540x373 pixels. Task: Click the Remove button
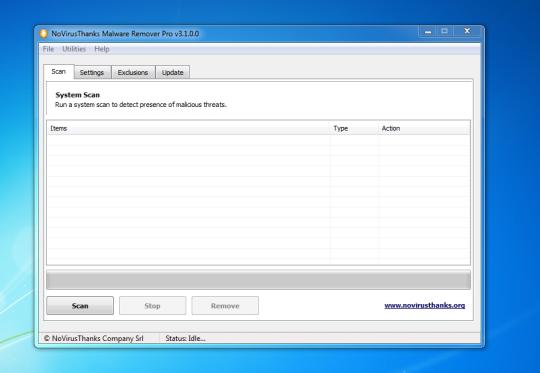point(225,305)
